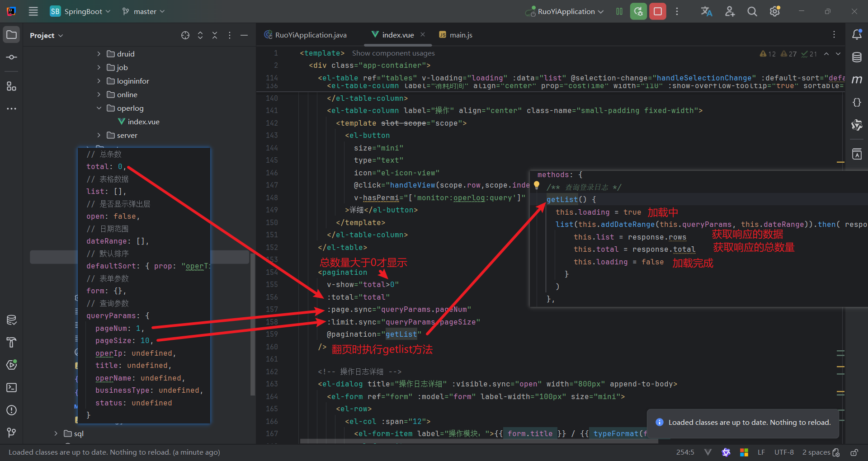This screenshot has height=461, width=868.
Task: Open the RuoYiApplication run configuration dropdown
Action: tap(564, 11)
